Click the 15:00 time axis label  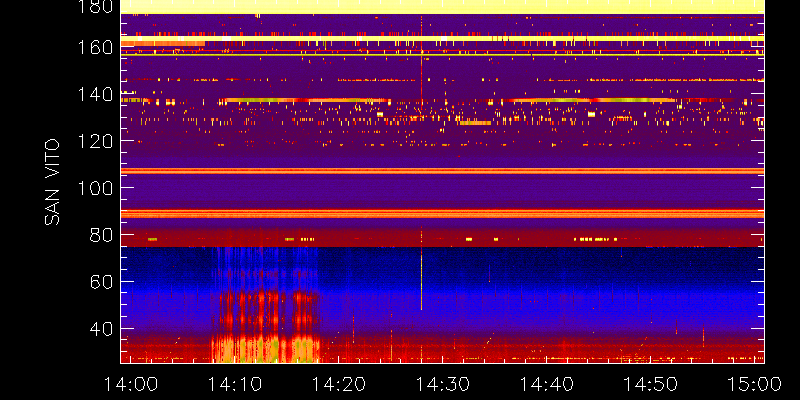point(755,384)
